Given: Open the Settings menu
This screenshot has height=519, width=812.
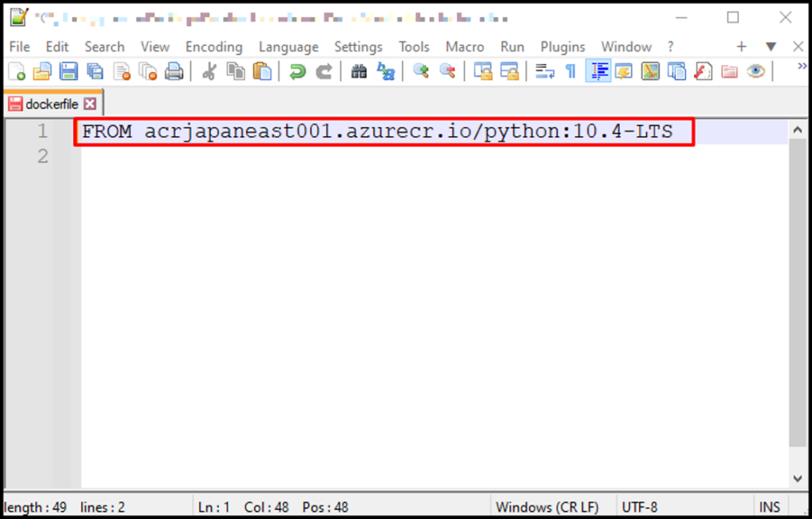Looking at the screenshot, I should click(358, 47).
